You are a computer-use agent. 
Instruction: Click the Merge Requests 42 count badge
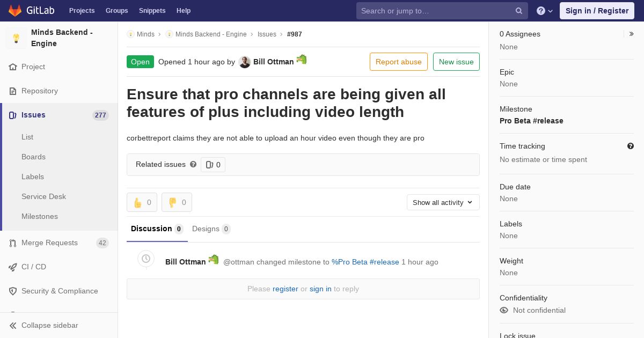(x=102, y=243)
